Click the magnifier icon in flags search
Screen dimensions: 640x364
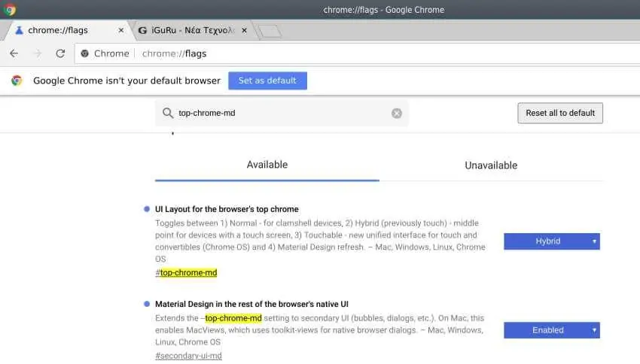[x=168, y=113]
